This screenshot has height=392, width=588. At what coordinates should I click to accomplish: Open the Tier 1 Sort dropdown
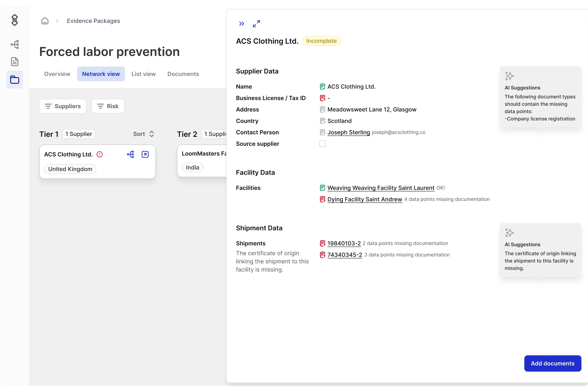(x=144, y=134)
